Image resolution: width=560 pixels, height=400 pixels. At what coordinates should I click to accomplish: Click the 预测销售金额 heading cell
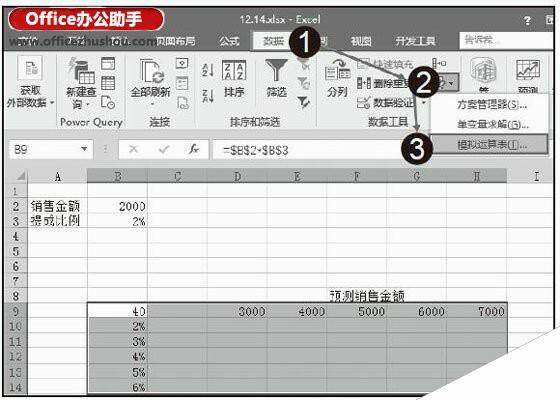click(x=367, y=296)
